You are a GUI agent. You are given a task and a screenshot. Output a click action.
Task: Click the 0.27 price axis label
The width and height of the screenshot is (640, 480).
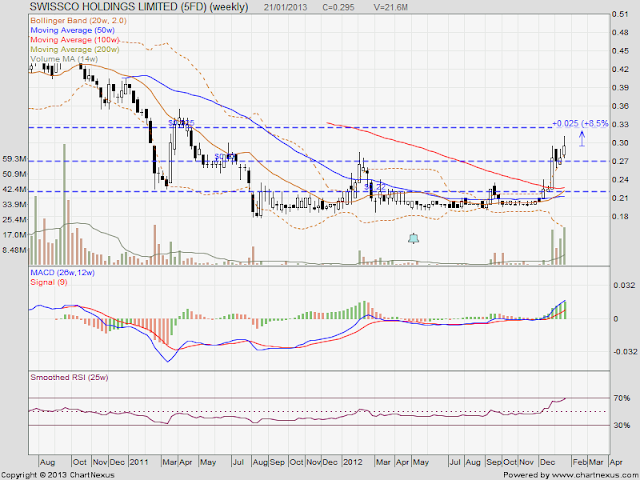(x=620, y=161)
